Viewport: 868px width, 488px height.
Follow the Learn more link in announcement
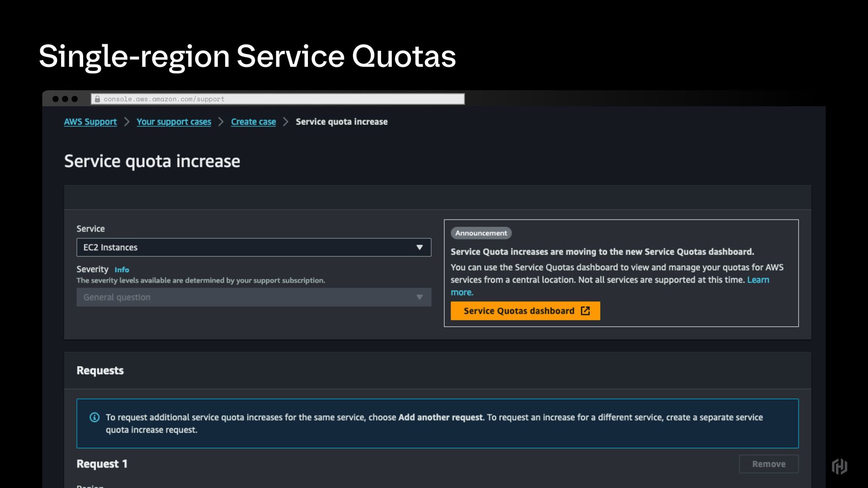(758, 280)
